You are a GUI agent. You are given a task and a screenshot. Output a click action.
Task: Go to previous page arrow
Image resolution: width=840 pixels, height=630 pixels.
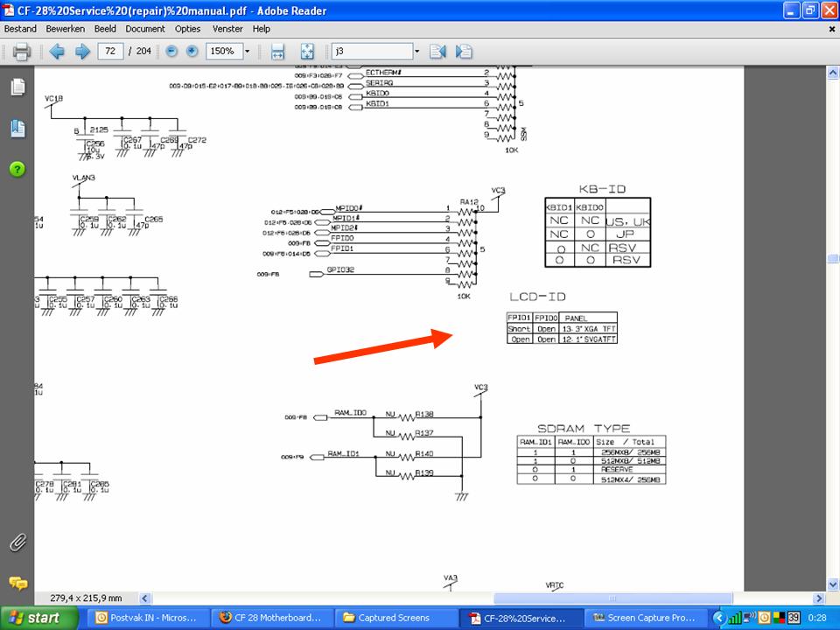pyautogui.click(x=57, y=52)
